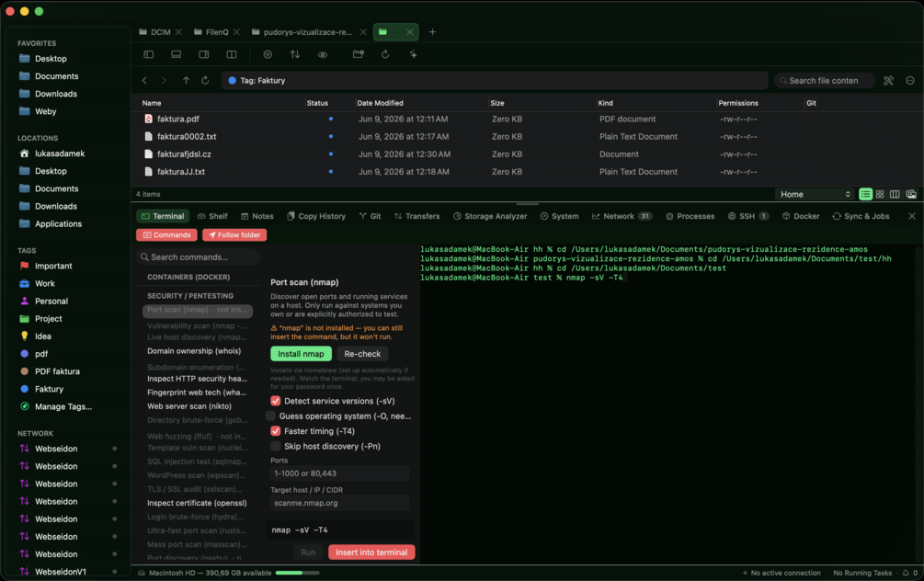This screenshot has width=924, height=581.
Task: Check Guess operating system option
Action: 270,416
